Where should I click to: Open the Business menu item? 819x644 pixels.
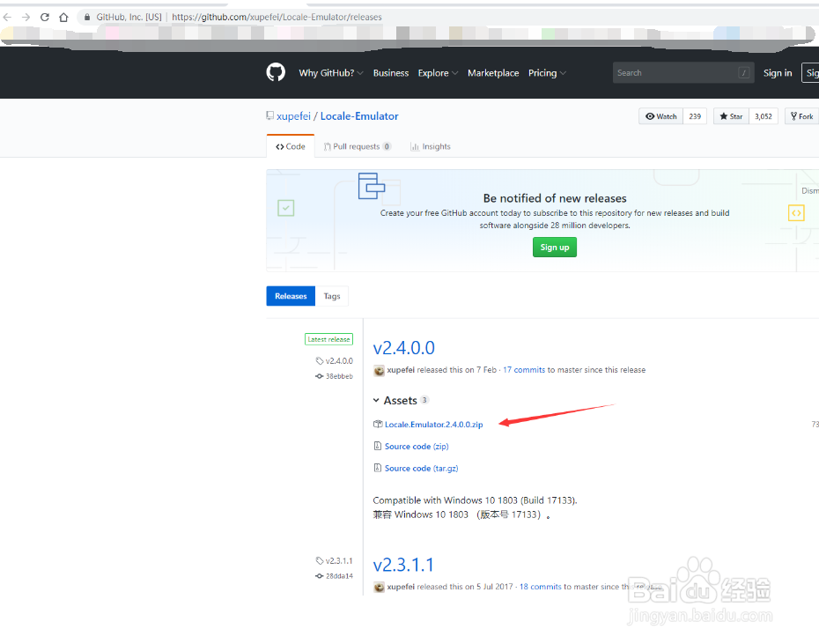pyautogui.click(x=391, y=72)
